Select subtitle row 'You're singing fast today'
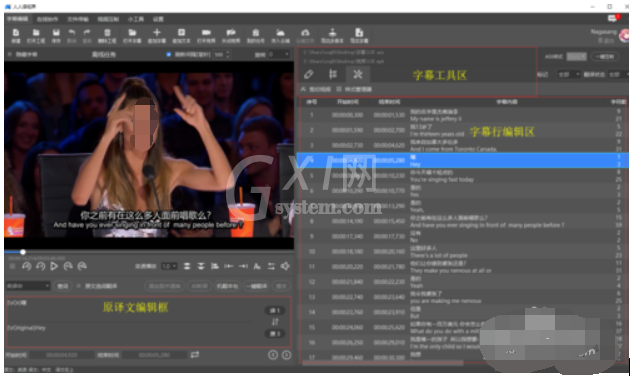644x376 pixels. (463, 176)
